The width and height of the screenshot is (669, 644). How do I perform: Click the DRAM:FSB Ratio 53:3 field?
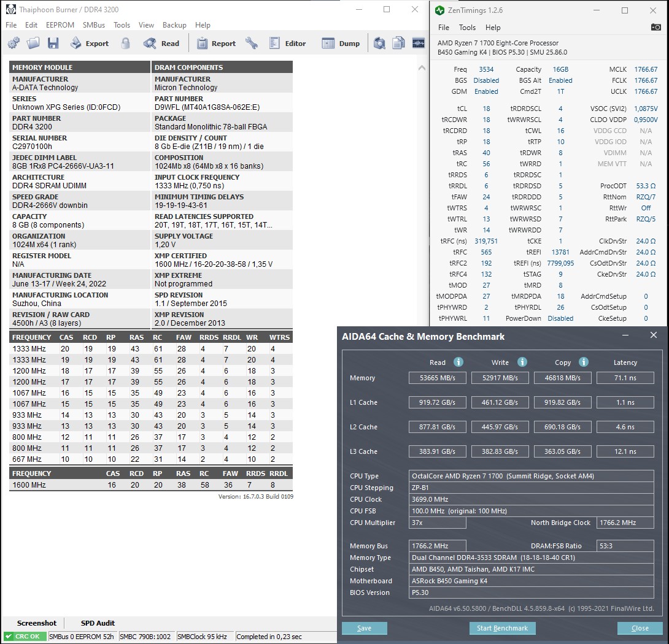(625, 545)
